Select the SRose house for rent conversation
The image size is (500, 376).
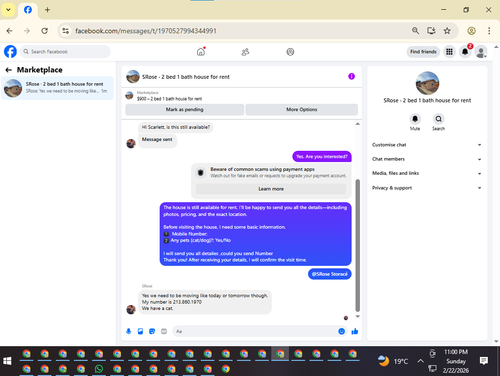click(x=57, y=88)
